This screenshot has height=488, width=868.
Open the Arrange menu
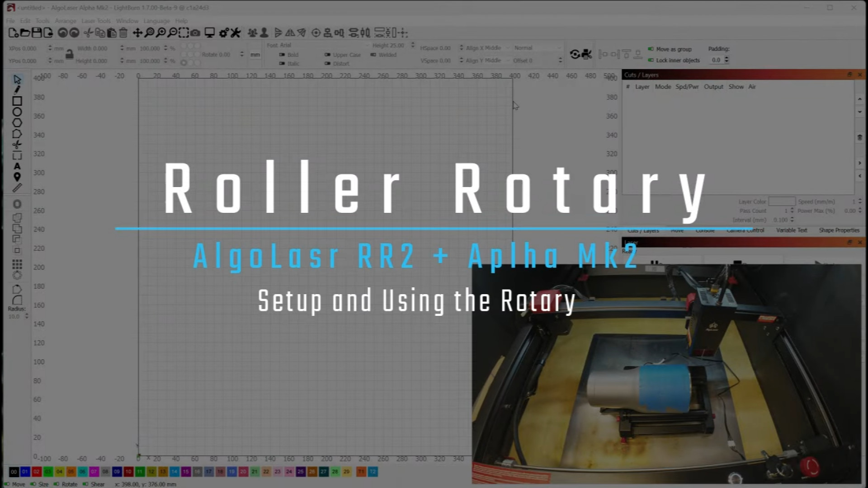[66, 21]
